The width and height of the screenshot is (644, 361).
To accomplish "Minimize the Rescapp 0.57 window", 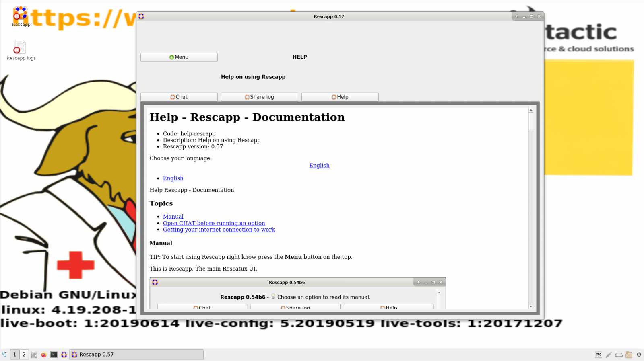I will (x=524, y=16).
